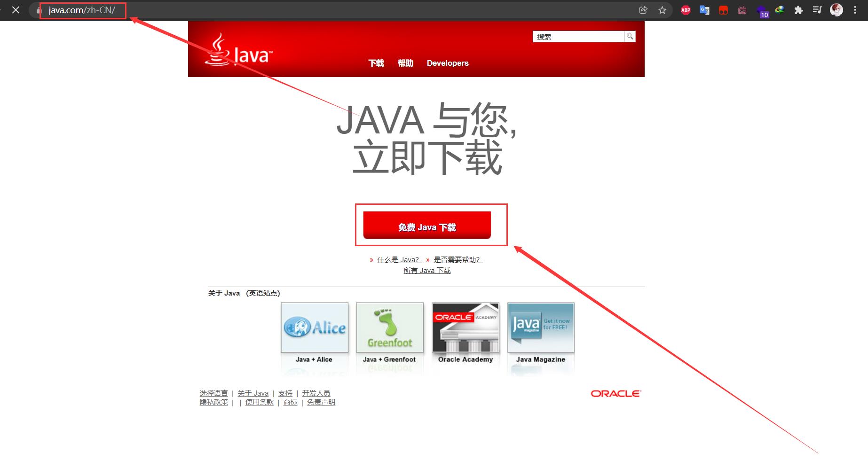868x460 pixels.
Task: Open the 开发人员 footer link
Action: (x=316, y=393)
